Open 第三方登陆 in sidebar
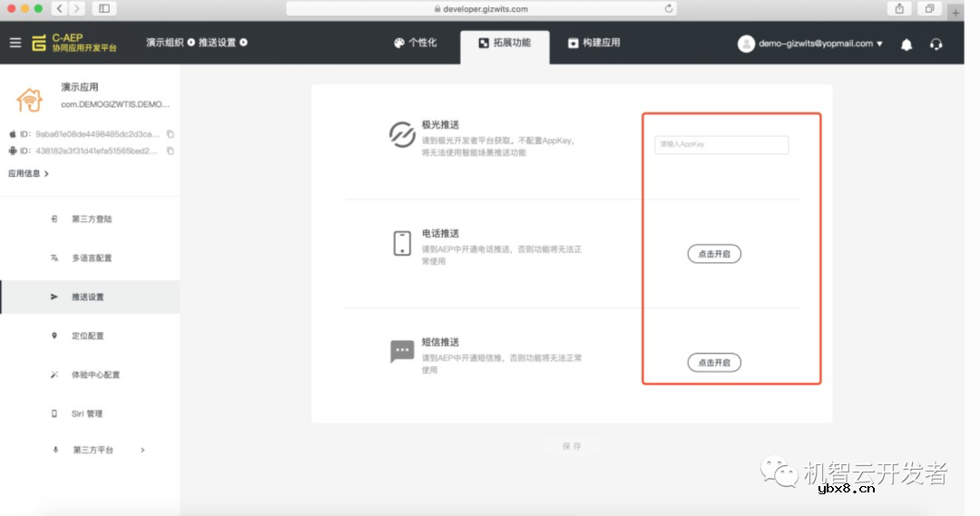 [x=90, y=219]
